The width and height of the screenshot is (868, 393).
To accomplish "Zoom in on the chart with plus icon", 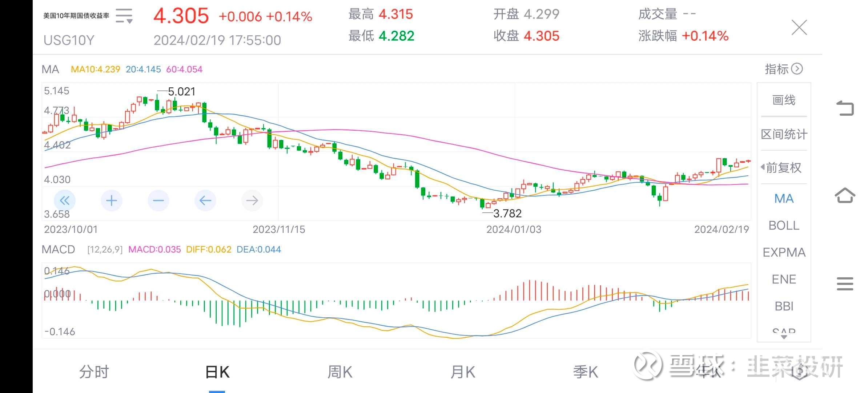I will 111,200.
